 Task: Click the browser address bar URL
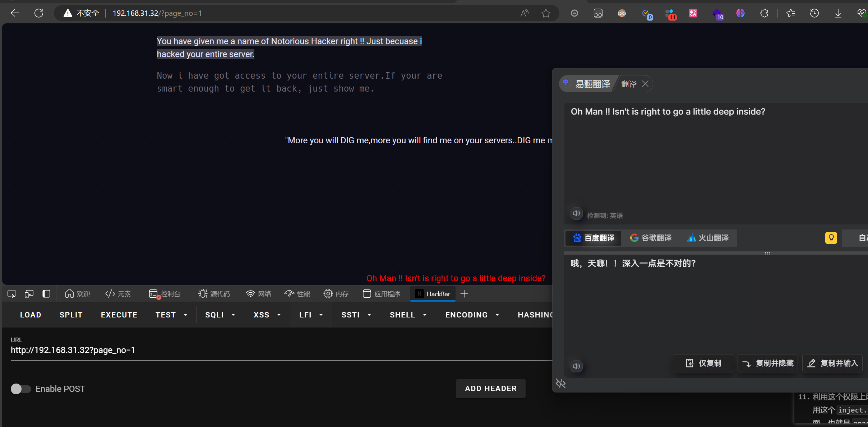tap(157, 13)
